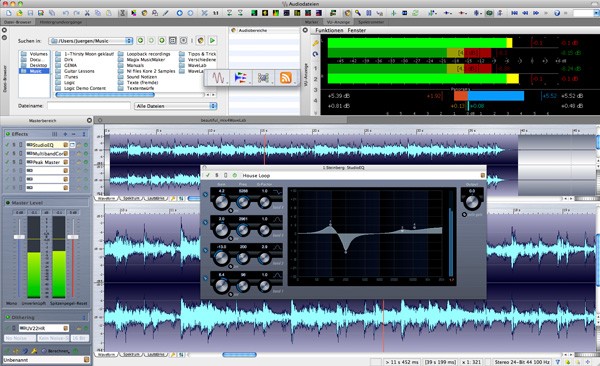This screenshot has height=366, width=600.
Task: Click the preset icon on StudioEQ effect slot
Action: [x=65, y=145]
